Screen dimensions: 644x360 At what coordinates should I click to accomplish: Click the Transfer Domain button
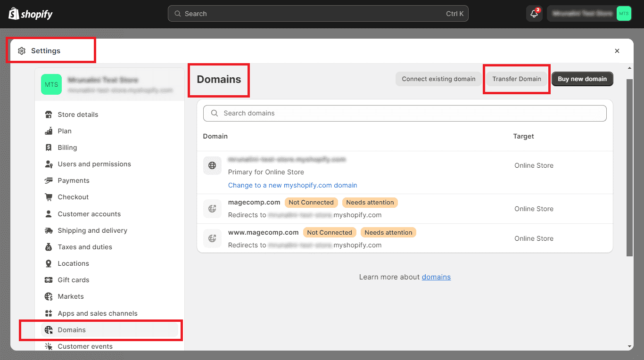(x=517, y=79)
